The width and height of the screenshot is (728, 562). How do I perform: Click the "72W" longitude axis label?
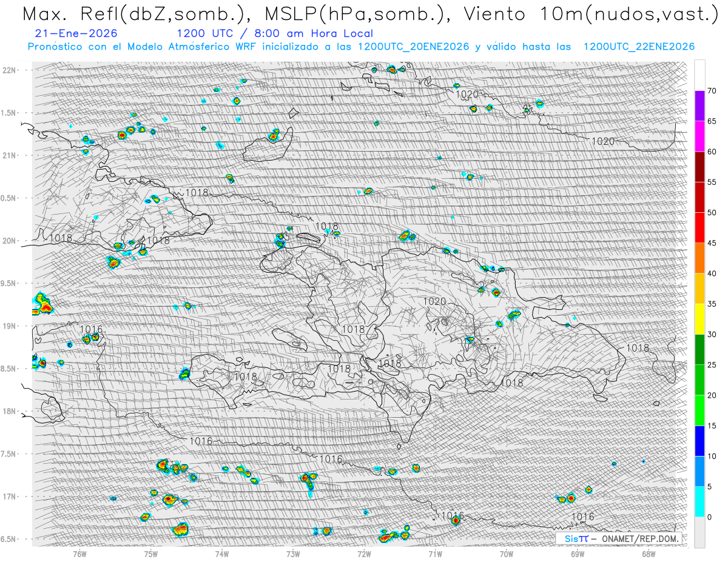[365, 554]
